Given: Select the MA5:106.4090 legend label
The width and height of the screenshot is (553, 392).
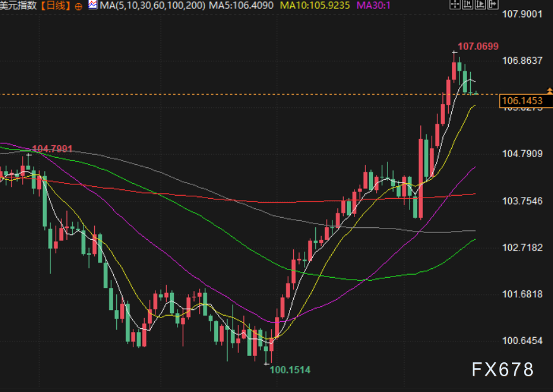Looking at the screenshot, I should point(241,6).
